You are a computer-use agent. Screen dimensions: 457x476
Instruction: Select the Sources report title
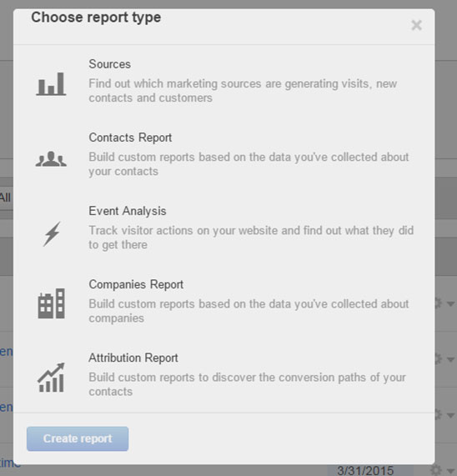[x=109, y=64]
